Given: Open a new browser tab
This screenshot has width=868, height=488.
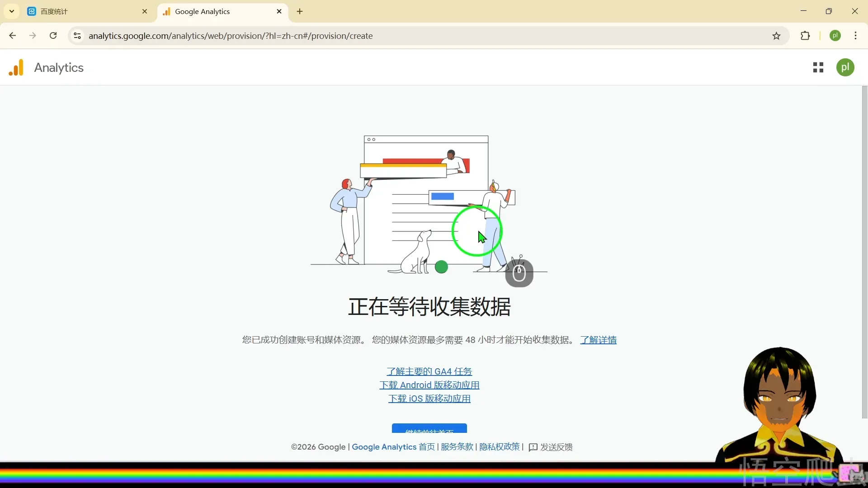Looking at the screenshot, I should (300, 12).
